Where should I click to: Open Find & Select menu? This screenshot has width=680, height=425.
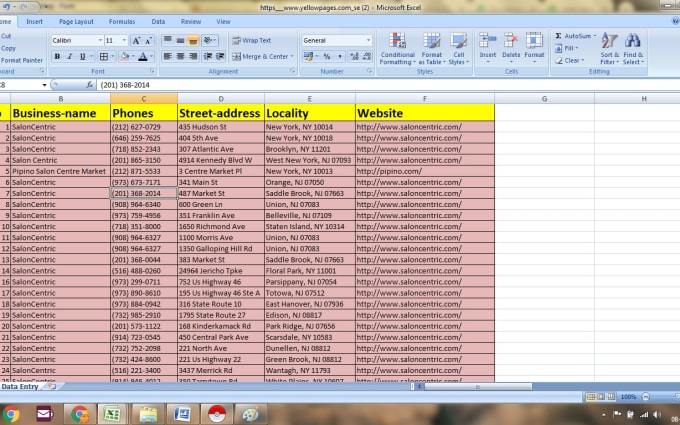[633, 49]
